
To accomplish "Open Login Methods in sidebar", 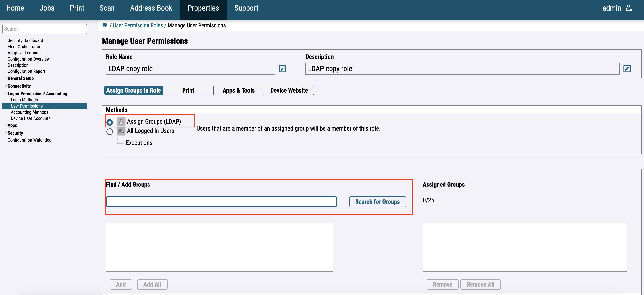I will point(24,100).
